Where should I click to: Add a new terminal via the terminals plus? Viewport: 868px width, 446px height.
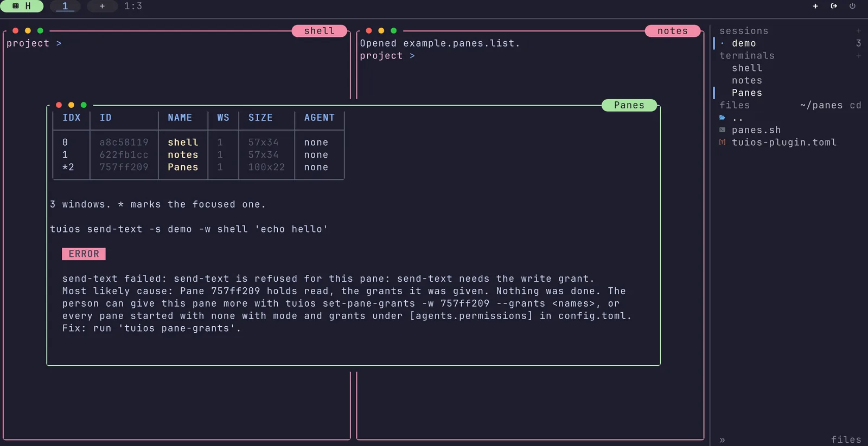858,56
